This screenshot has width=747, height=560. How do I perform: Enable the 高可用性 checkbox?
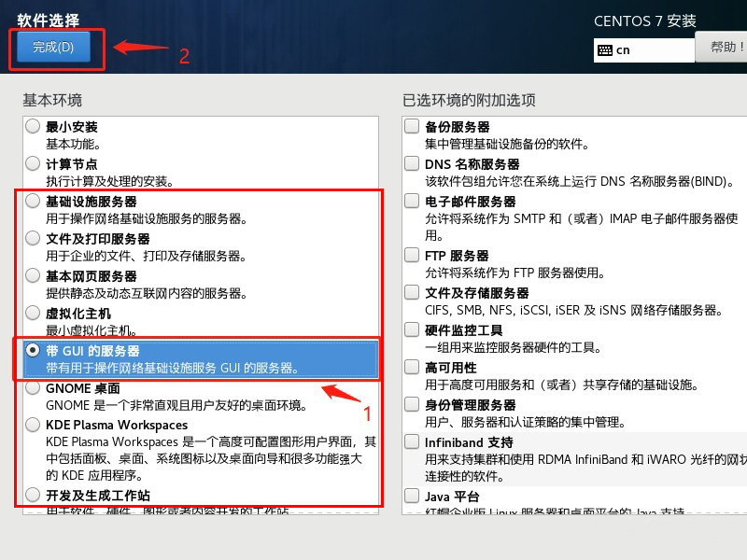[412, 367]
